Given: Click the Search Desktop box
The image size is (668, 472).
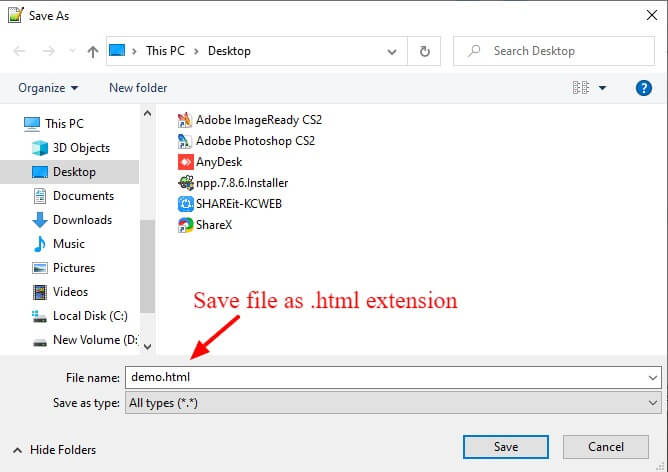Looking at the screenshot, I should 554,51.
